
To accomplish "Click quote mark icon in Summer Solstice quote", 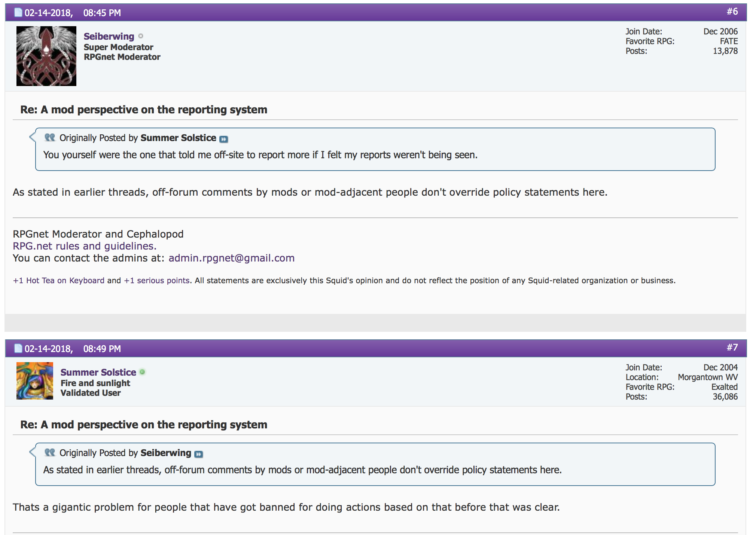I will (x=50, y=138).
